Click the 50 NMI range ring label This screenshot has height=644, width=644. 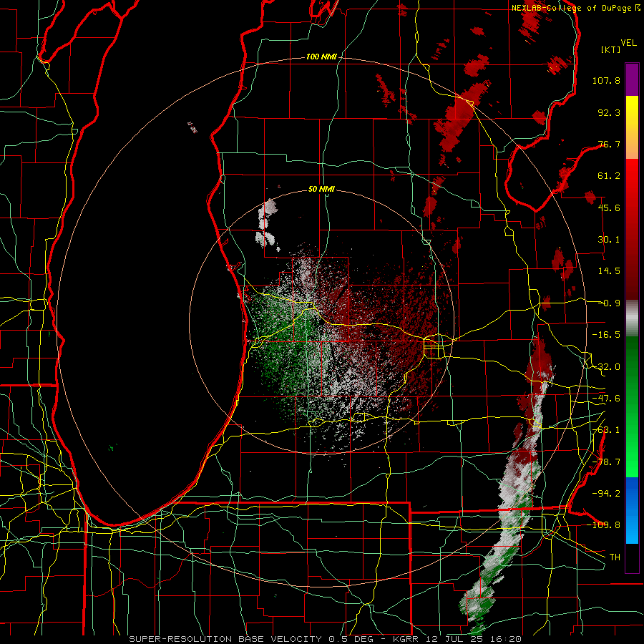321,189
